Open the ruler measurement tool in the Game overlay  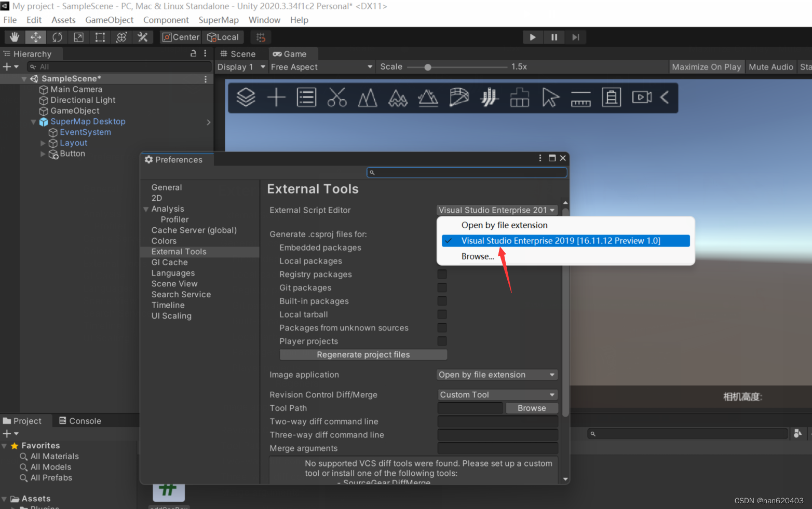pos(580,98)
